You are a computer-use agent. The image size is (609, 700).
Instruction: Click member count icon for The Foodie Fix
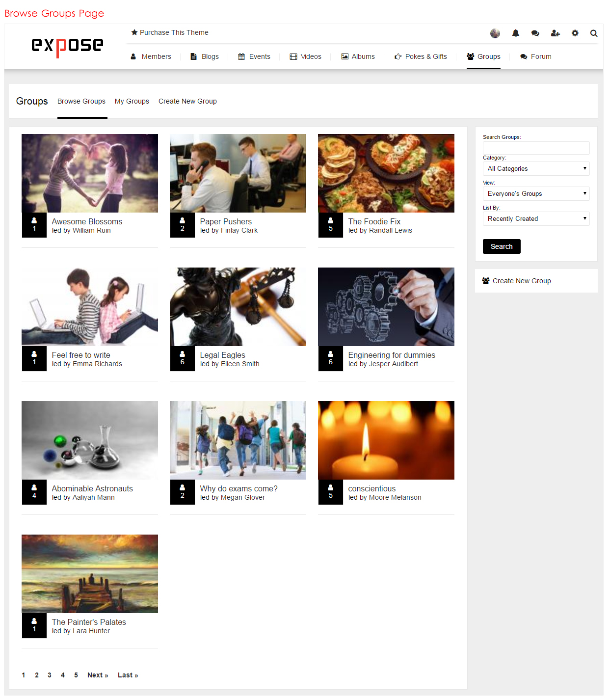330,225
